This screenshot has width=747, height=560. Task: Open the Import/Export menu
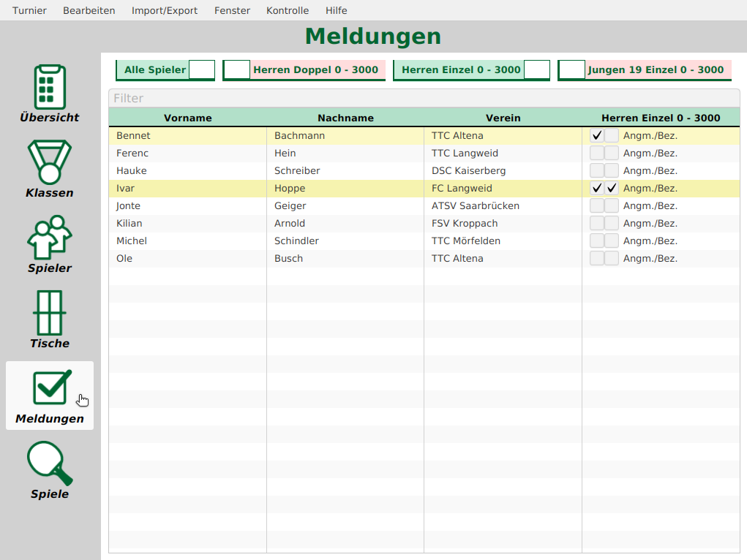[x=165, y=10]
